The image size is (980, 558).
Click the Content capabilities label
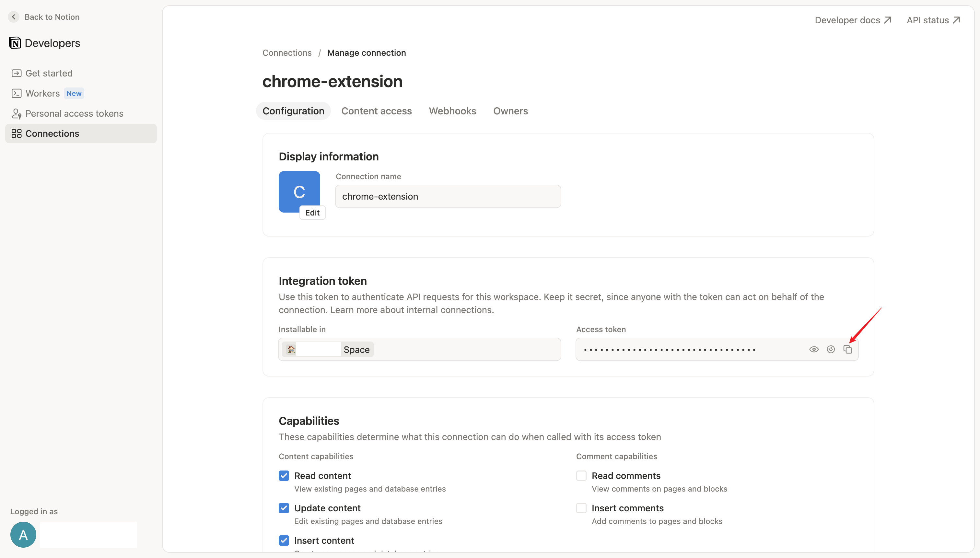(x=316, y=456)
